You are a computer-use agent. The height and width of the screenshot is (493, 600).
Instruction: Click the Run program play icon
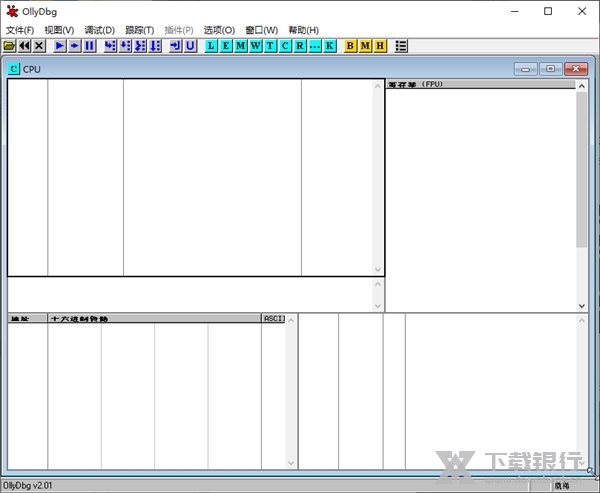pos(60,46)
